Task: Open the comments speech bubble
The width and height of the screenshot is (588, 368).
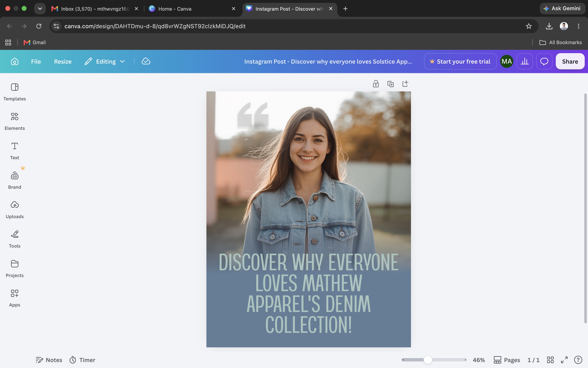Action: coord(544,61)
